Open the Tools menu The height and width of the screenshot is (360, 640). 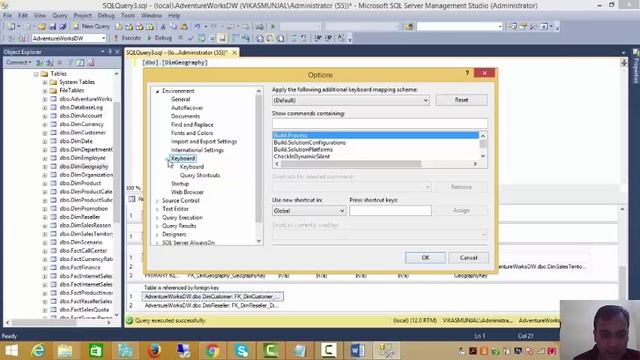[x=128, y=16]
